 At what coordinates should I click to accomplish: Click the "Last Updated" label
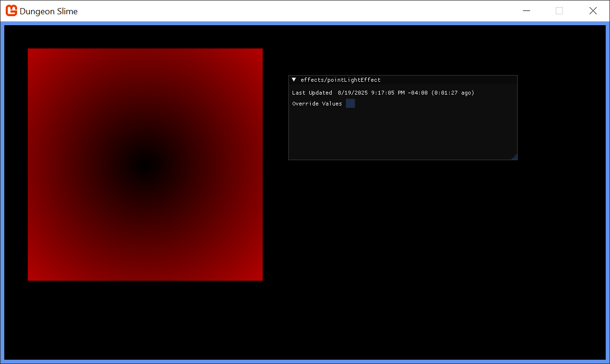(312, 93)
